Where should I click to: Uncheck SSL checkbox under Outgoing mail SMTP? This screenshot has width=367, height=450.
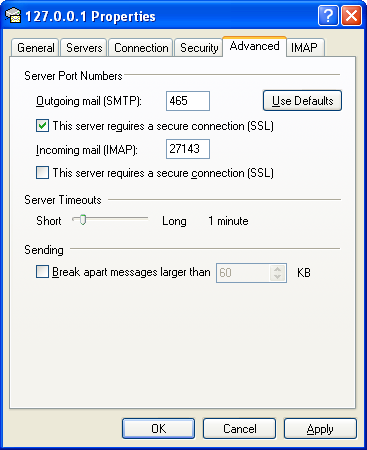42,126
